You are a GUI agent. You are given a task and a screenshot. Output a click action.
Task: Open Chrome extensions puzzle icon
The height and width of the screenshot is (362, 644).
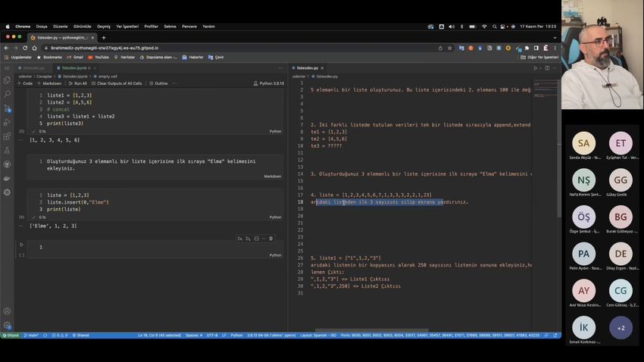527,48
